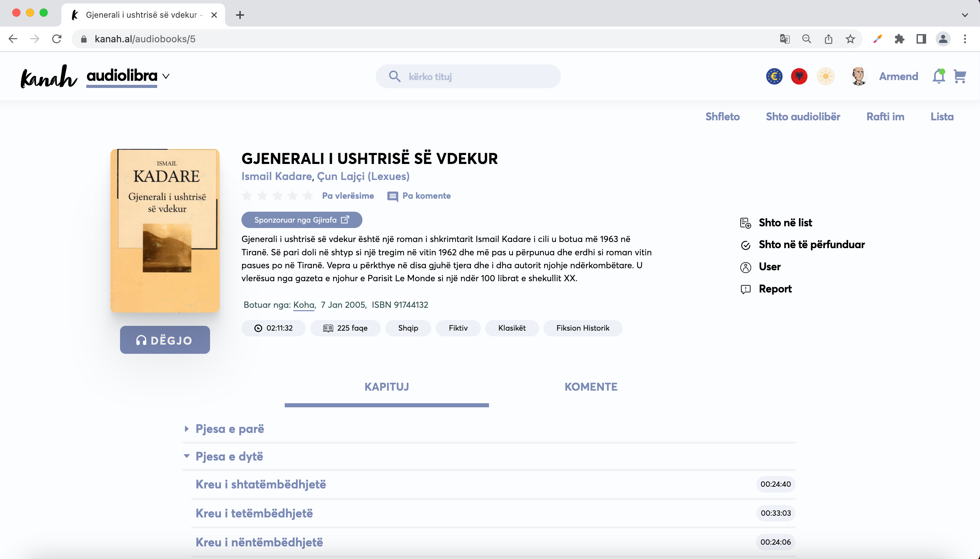Click the colorful pen extension icon
Screen dimensions: 980x559
coord(877,39)
